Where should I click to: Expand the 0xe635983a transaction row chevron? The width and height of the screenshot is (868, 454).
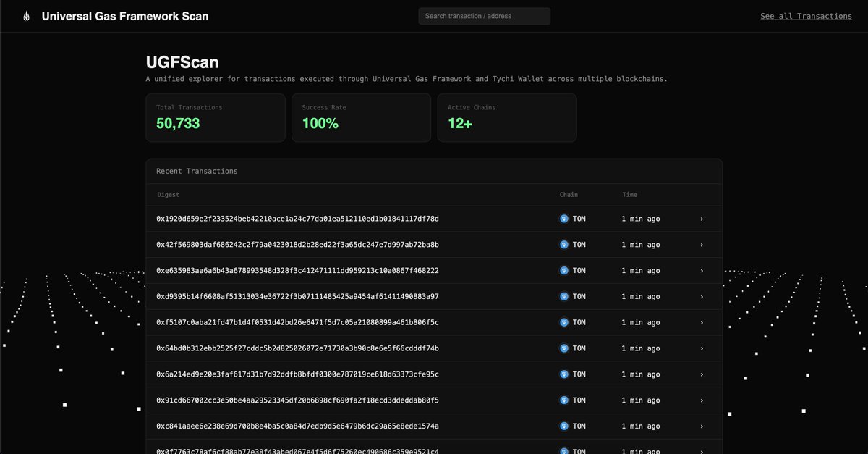[702, 270]
